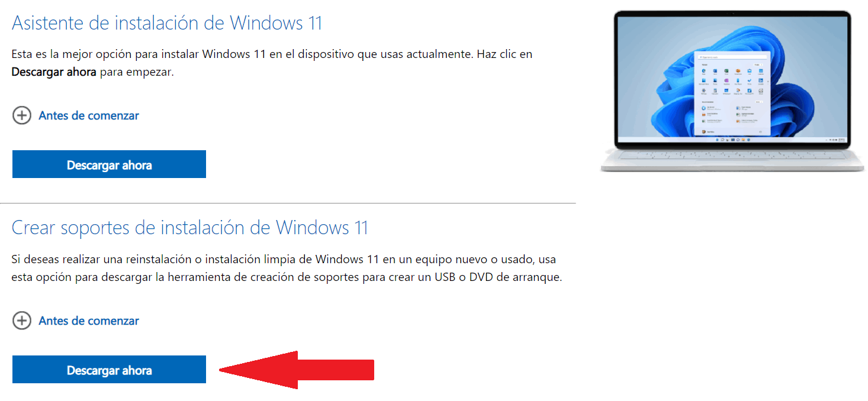Expand Antes de comenzar for the installation assistant
Image resolution: width=868 pixels, height=401 pixels.
click(x=89, y=115)
